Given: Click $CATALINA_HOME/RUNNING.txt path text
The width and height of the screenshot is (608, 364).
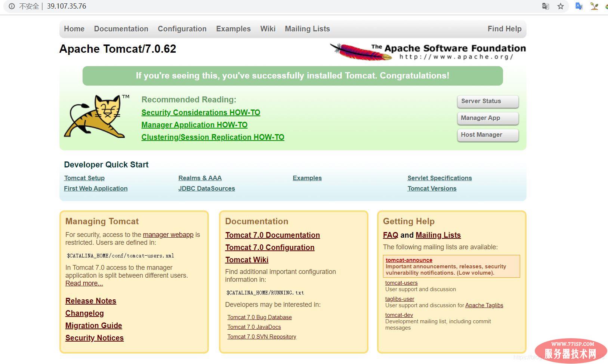Looking at the screenshot, I should coord(265,293).
